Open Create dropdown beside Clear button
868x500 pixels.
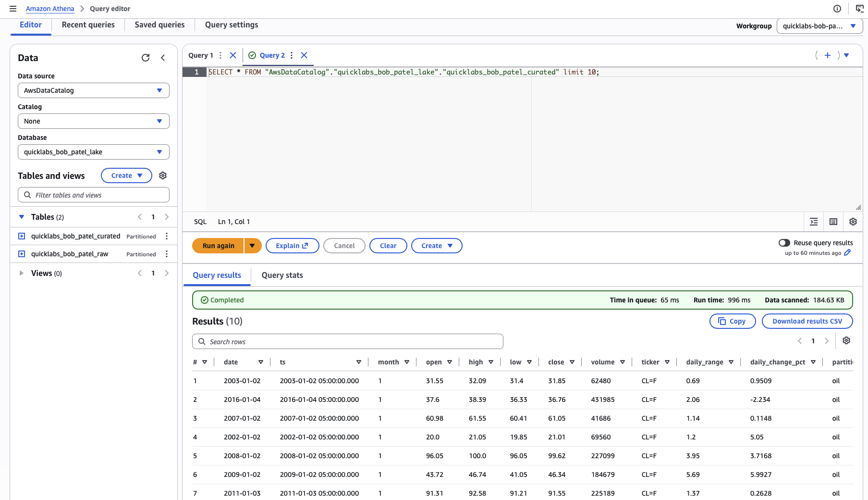pos(437,246)
